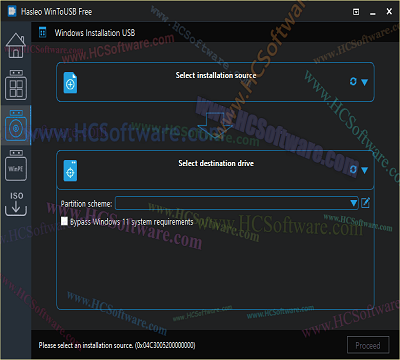
Task: Open the WinPE USB creator icon
Action: click(x=16, y=165)
